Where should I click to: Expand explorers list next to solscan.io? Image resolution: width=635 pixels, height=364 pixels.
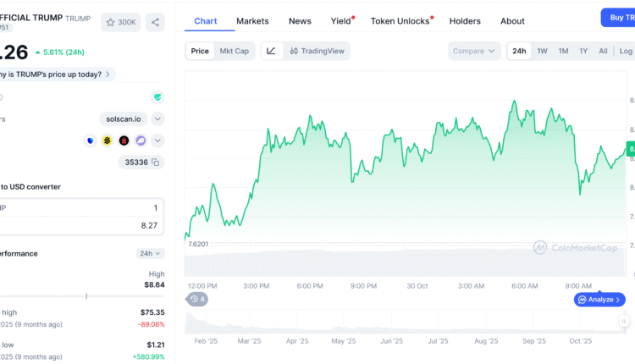(157, 119)
